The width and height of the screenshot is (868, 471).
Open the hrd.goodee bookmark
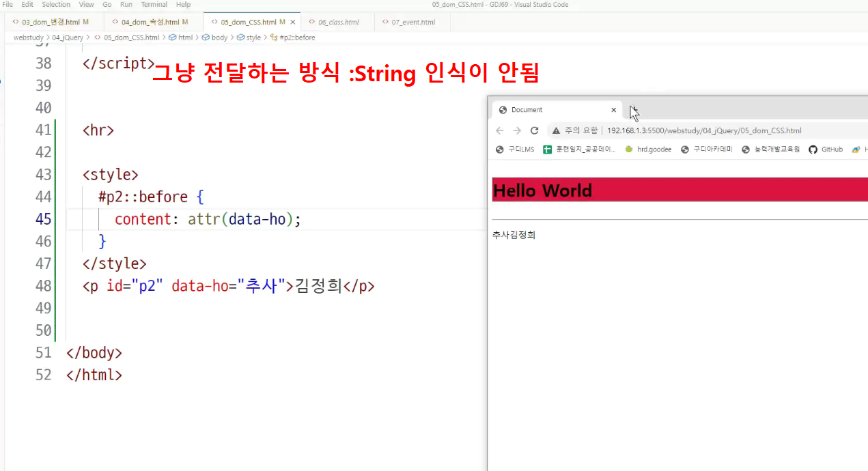click(x=648, y=149)
